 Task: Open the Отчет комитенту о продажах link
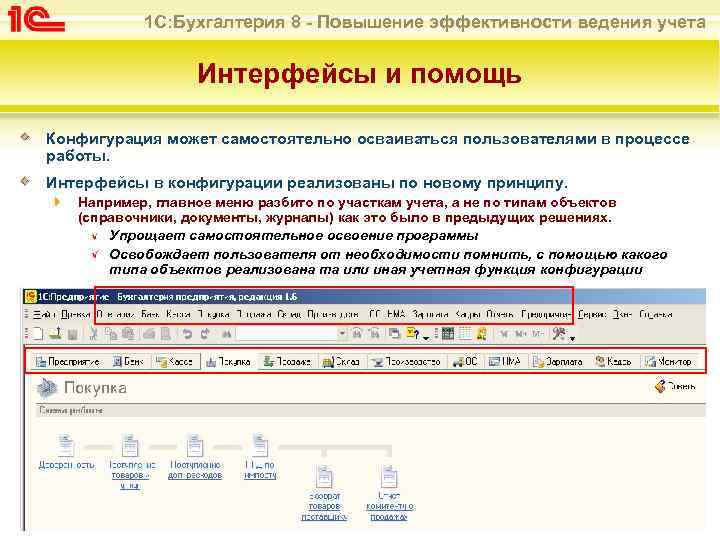point(389,506)
